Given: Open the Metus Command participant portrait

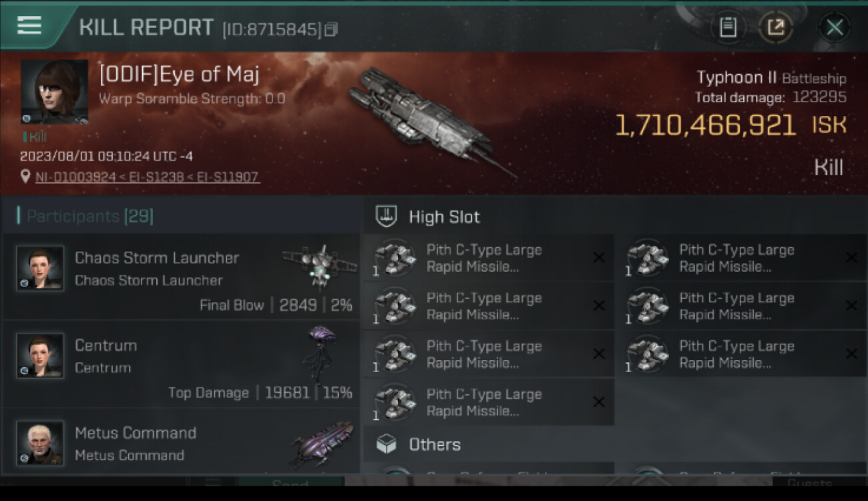Looking at the screenshot, I should pyautogui.click(x=40, y=443).
